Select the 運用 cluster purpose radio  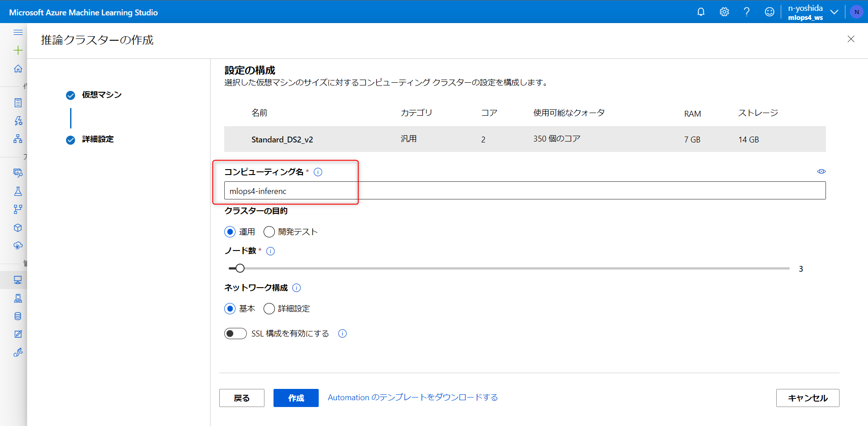point(230,232)
